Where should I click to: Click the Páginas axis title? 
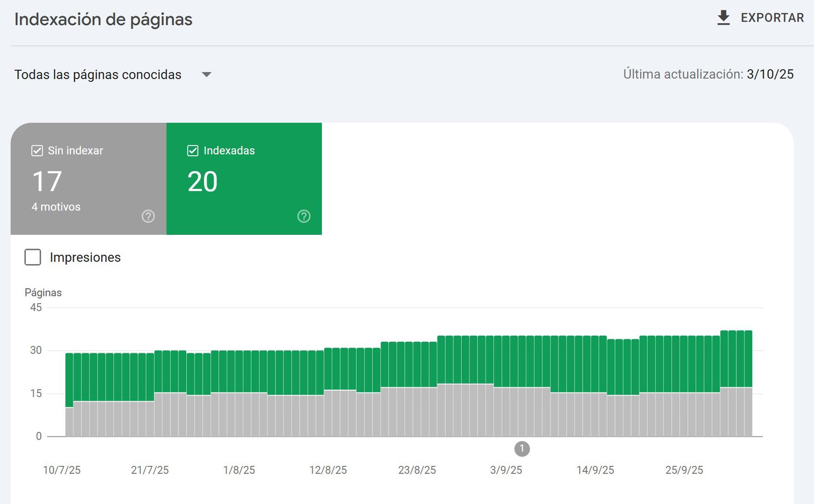click(x=43, y=293)
